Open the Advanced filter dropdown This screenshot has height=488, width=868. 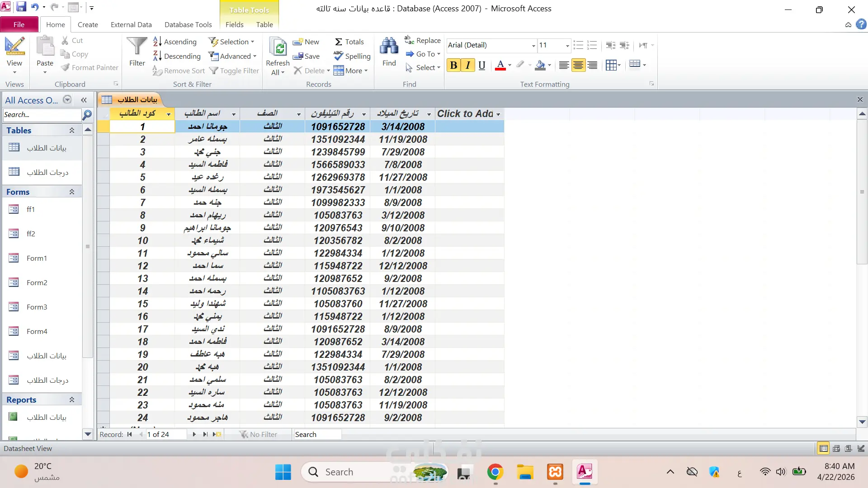(x=232, y=56)
